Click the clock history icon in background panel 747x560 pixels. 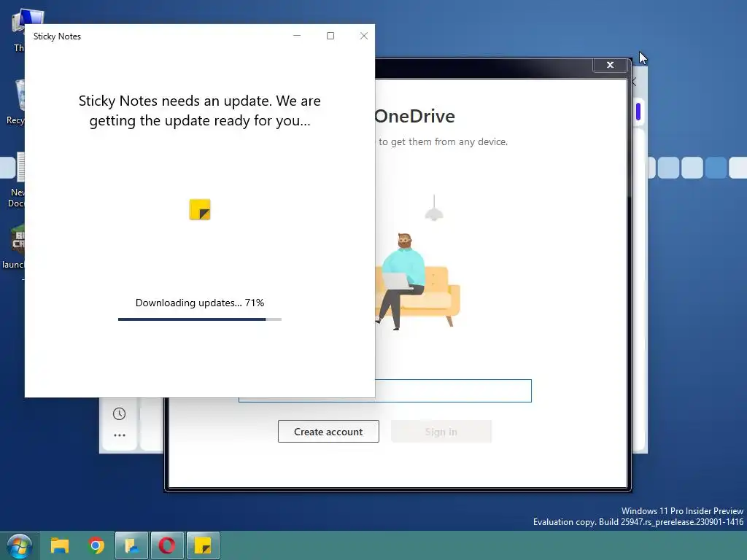click(x=119, y=414)
